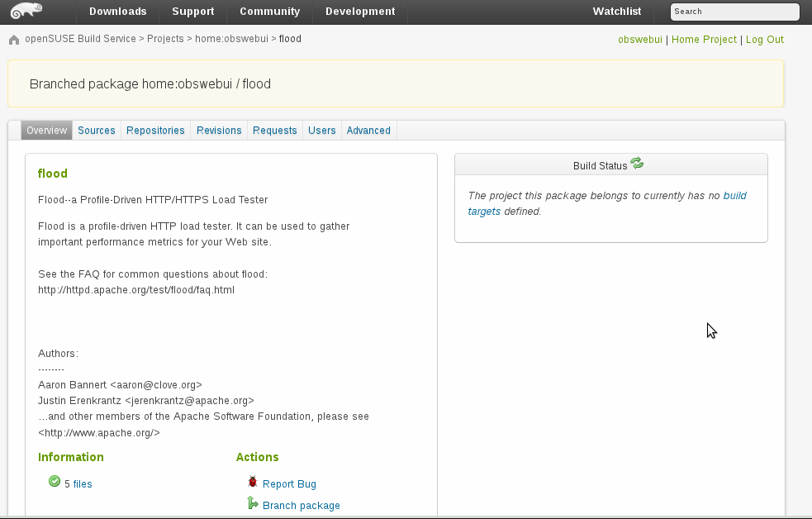Click the openSUSE chameleon logo
This screenshot has height=519, width=812.
point(27,12)
